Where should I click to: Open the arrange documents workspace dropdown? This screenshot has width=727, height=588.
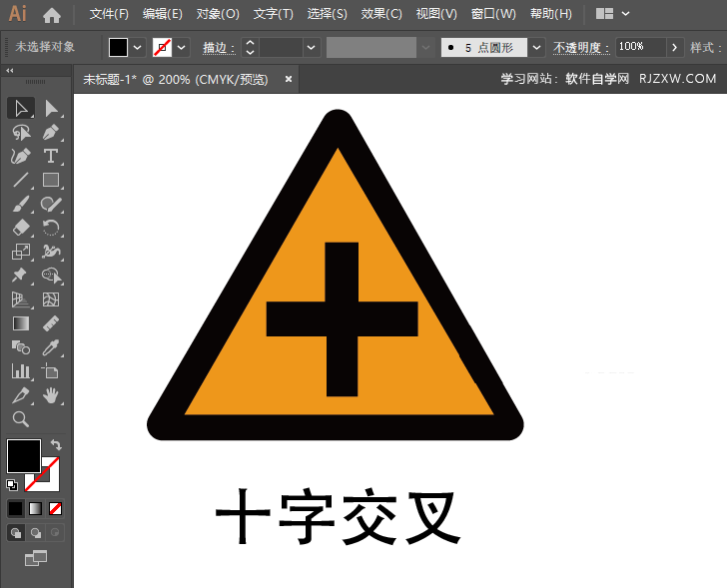[x=625, y=14]
